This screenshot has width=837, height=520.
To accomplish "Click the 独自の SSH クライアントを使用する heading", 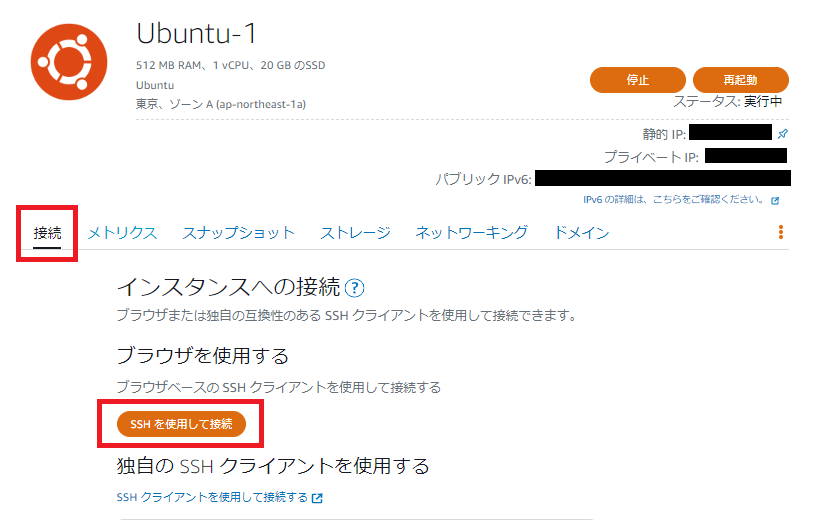I will point(273,466).
